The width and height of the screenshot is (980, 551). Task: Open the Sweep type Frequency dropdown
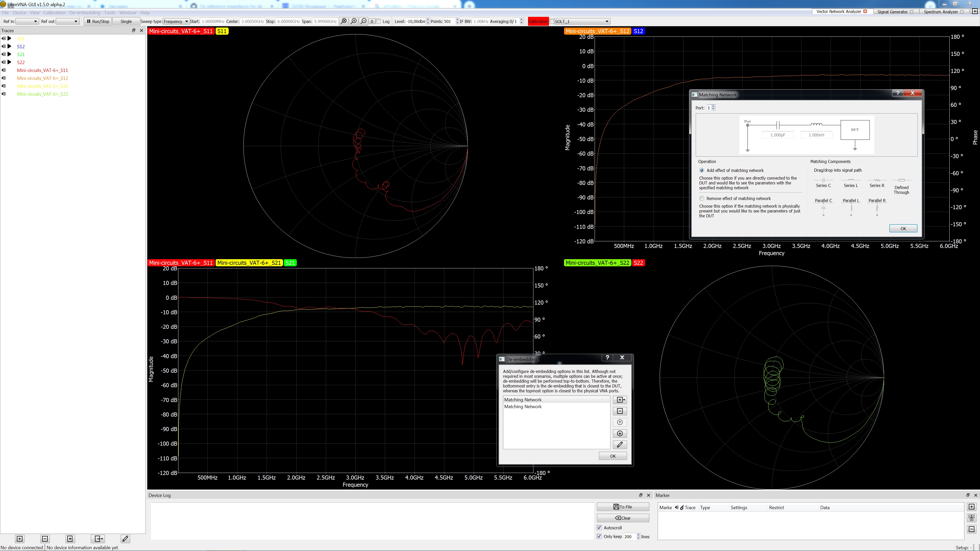tap(176, 21)
